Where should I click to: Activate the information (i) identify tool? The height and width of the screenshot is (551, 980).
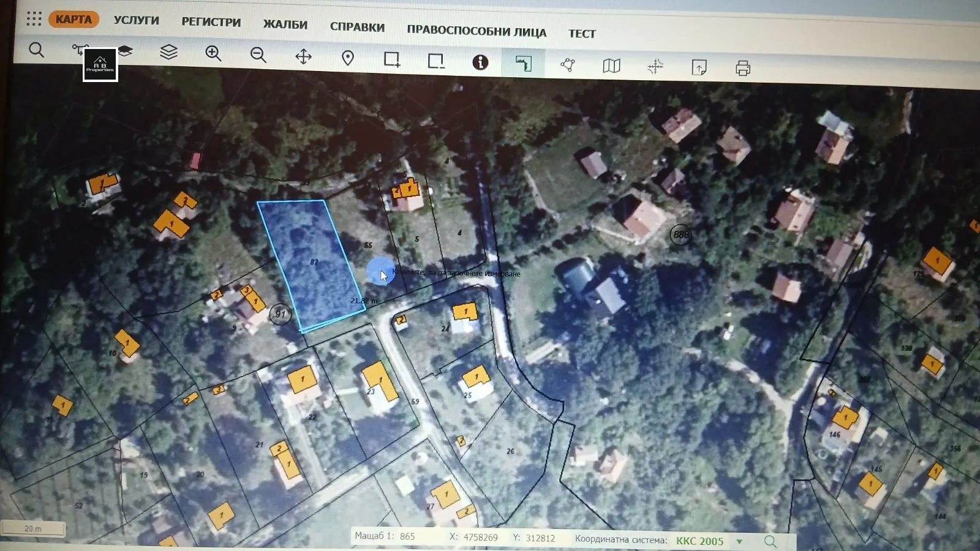coord(480,62)
